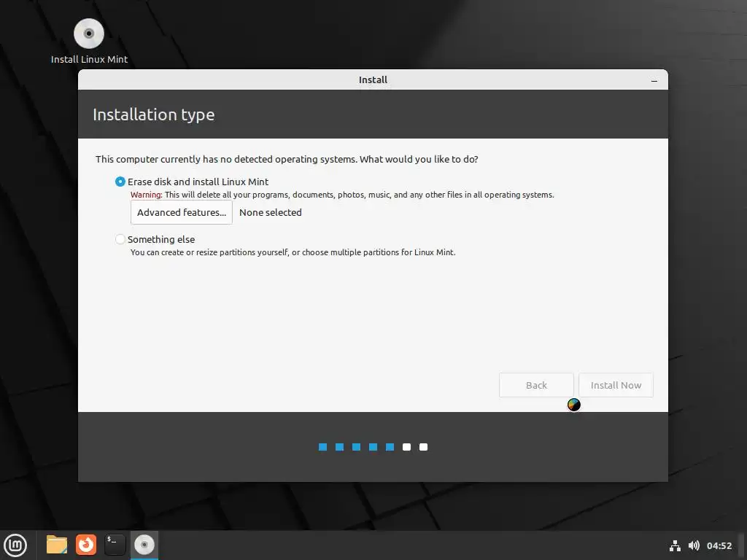Viewport: 747px width, 560px height.
Task: Click the None selected label
Action: (x=270, y=212)
